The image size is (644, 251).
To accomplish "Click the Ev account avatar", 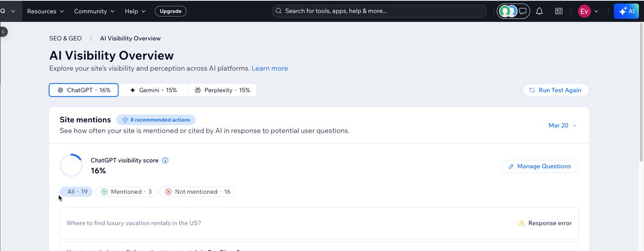I will tap(584, 11).
